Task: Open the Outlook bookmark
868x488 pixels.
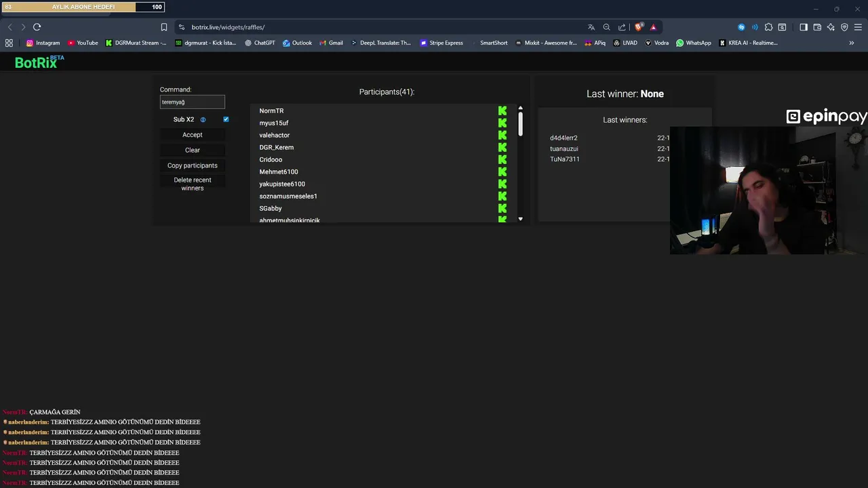Action: click(297, 43)
